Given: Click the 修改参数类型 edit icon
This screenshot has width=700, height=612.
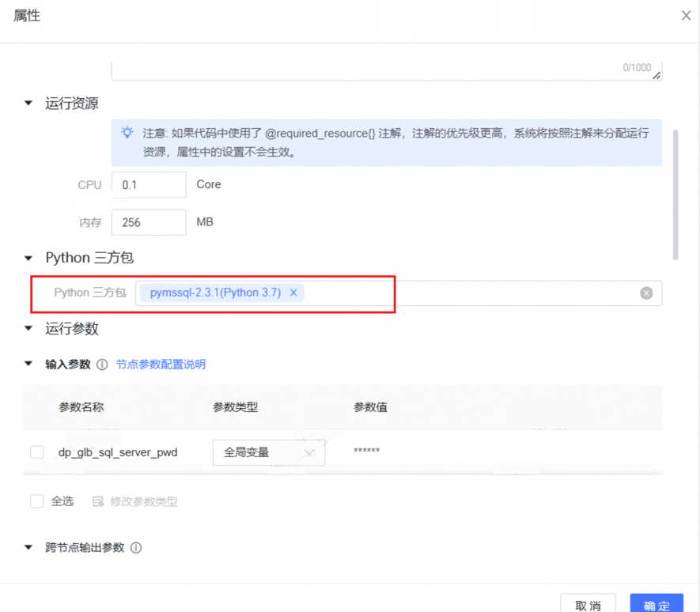Looking at the screenshot, I should tap(98, 502).
